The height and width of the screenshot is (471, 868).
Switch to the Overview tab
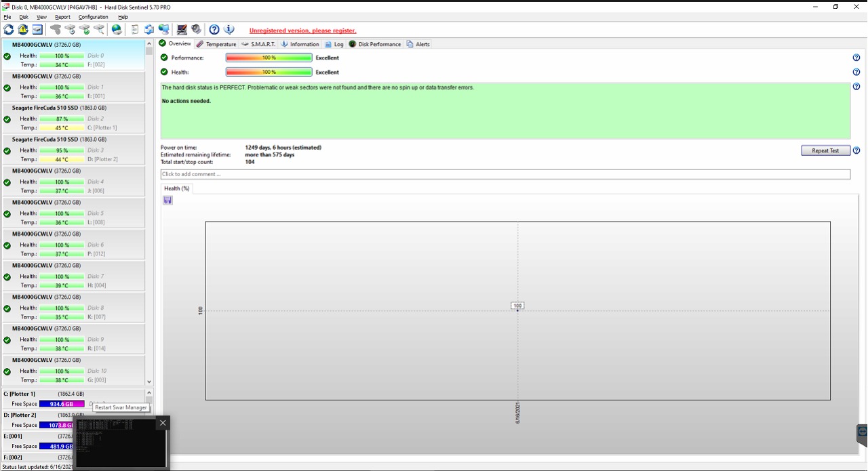(x=175, y=43)
